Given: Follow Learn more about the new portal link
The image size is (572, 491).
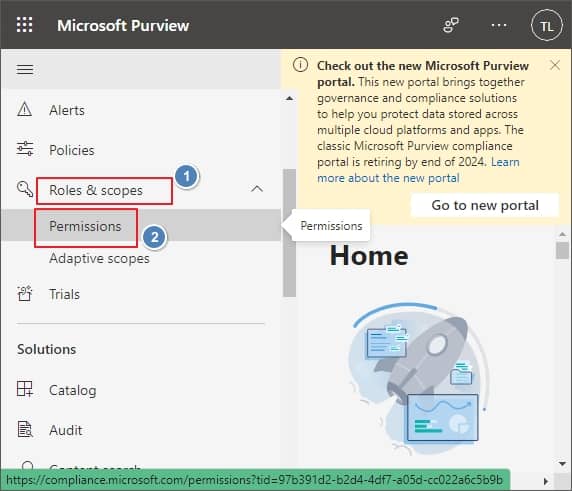Looking at the screenshot, I should [x=418, y=170].
